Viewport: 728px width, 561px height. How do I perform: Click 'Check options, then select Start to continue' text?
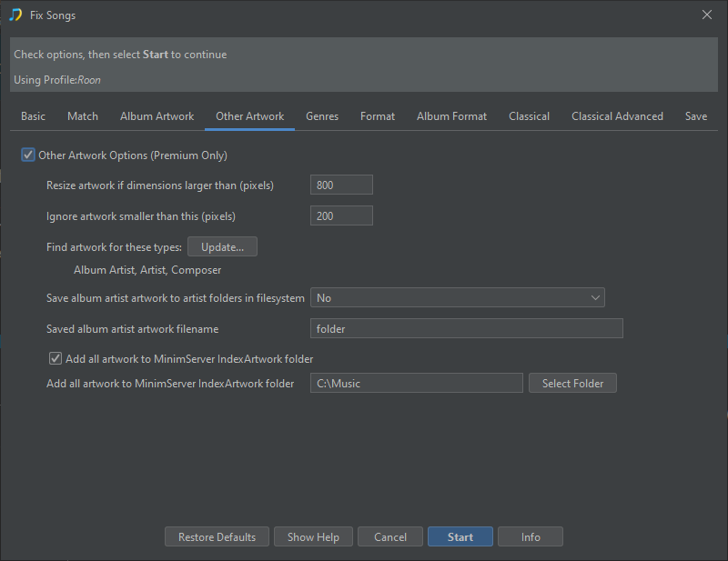(x=120, y=55)
